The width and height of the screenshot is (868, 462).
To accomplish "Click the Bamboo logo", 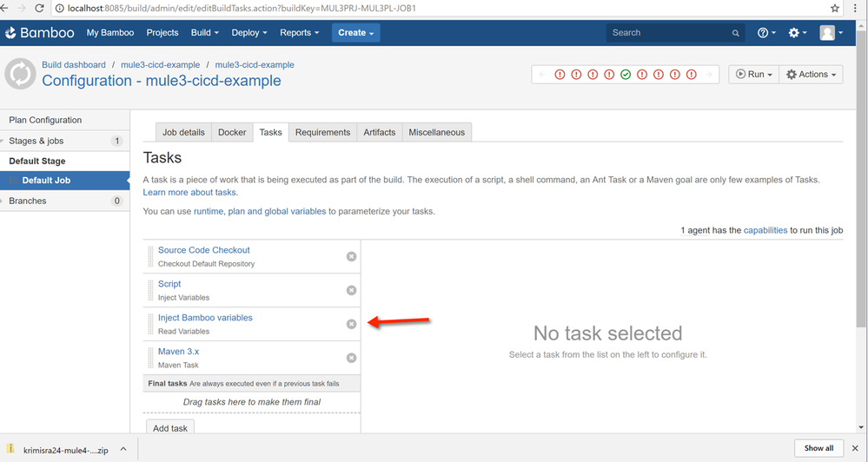I will 39,33.
